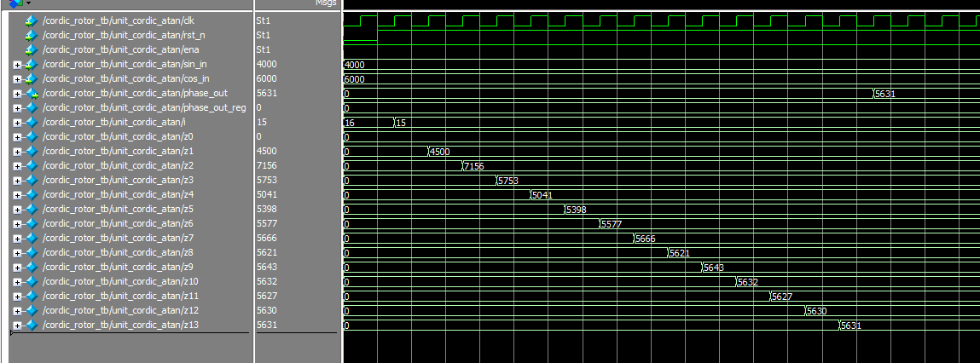Click the z7 signal diamond icon

32,238
